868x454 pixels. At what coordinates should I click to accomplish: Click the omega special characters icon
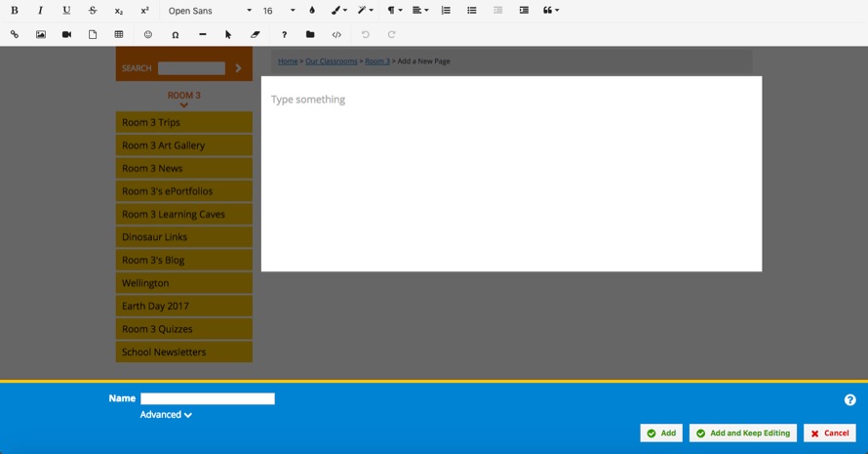(176, 34)
